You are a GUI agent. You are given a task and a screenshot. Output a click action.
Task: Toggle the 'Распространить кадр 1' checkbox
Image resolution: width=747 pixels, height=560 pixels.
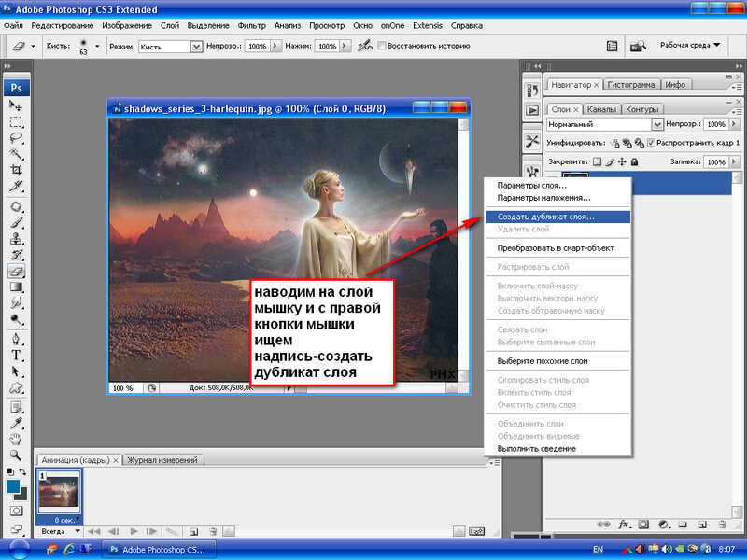651,142
